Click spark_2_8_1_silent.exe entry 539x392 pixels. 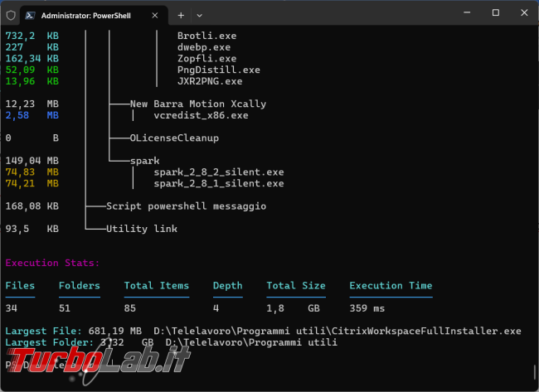(x=219, y=183)
